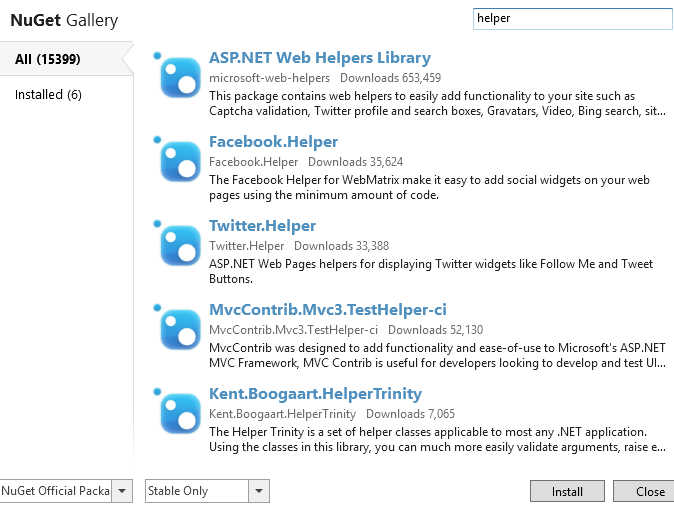Screen dimensions: 674x511
Task: Open the Stable Only filter combo box
Action: click(207, 491)
